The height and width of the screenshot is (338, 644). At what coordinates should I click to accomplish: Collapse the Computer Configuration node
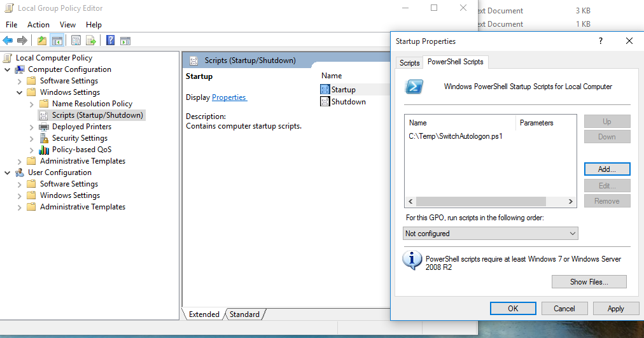tap(8, 69)
